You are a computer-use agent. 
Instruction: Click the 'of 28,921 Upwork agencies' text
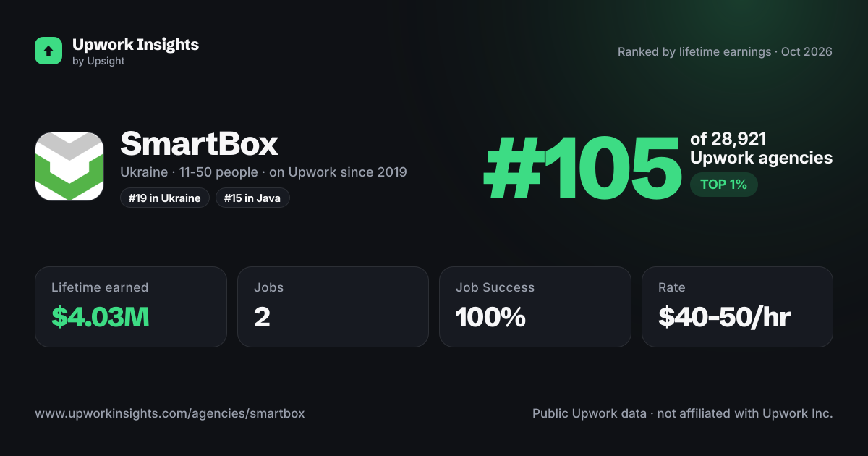pos(761,148)
